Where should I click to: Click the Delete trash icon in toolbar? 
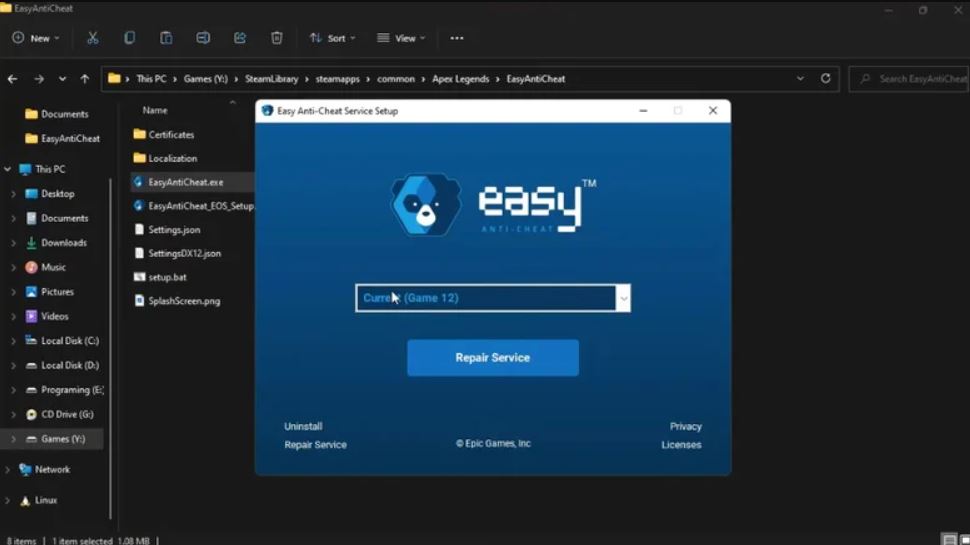pyautogui.click(x=277, y=38)
